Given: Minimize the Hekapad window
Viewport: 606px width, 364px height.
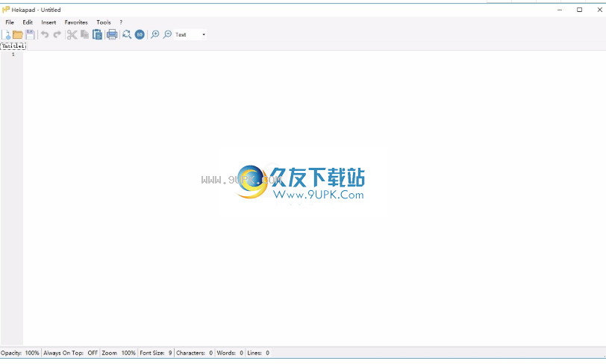Looking at the screenshot, I should pyautogui.click(x=560, y=10).
